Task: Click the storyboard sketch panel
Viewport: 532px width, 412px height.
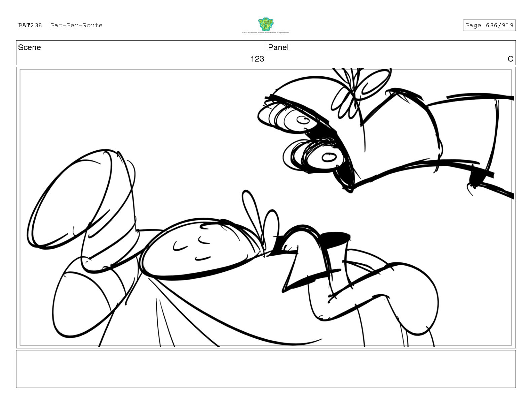Action: (266, 208)
